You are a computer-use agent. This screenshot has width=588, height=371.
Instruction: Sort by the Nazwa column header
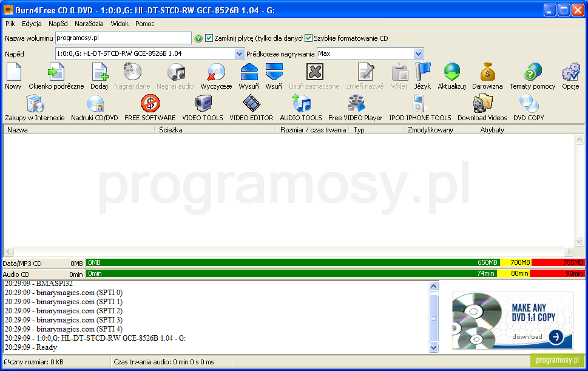tap(79, 130)
